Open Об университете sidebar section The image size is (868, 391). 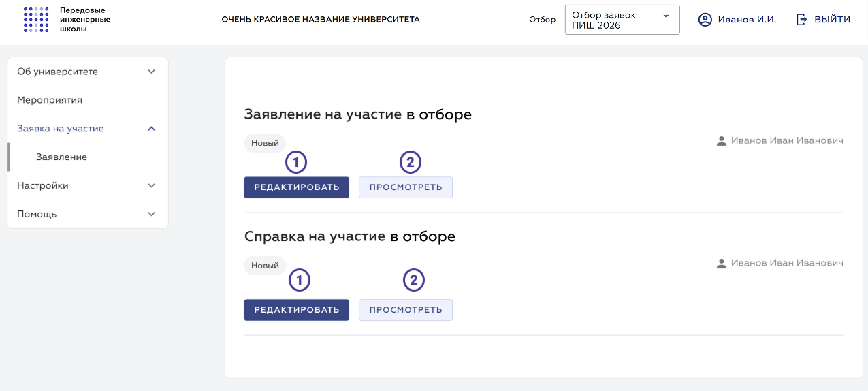[x=87, y=72]
